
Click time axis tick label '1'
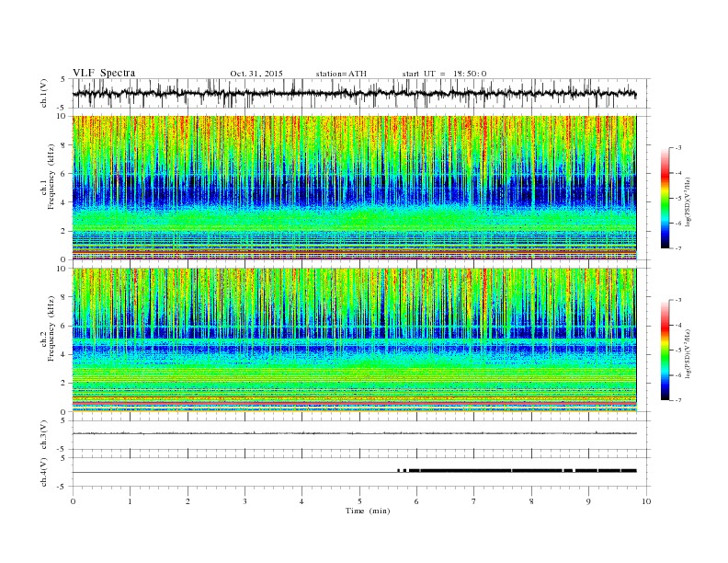pos(130,501)
